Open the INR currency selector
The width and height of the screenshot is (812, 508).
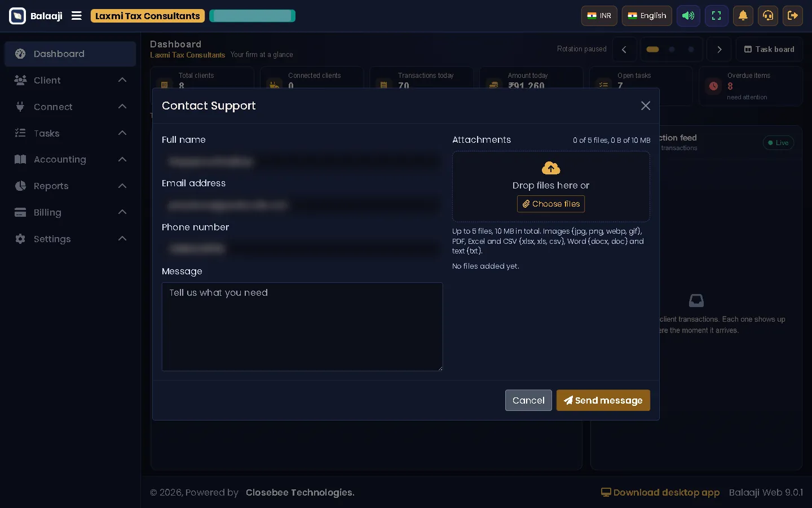pos(599,16)
